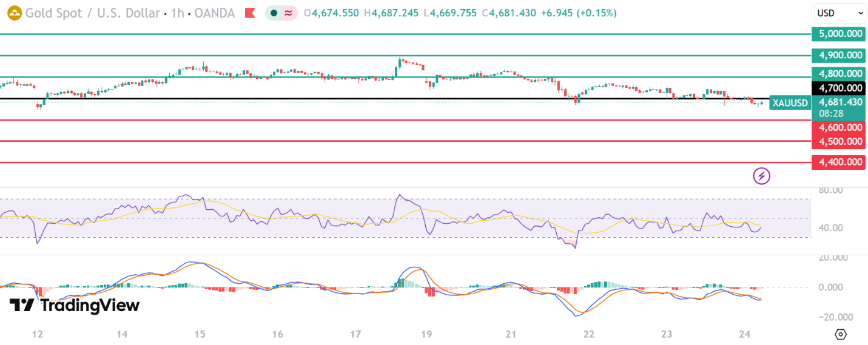Click date 22 on the time axis
The image size is (868, 345).
click(x=588, y=334)
